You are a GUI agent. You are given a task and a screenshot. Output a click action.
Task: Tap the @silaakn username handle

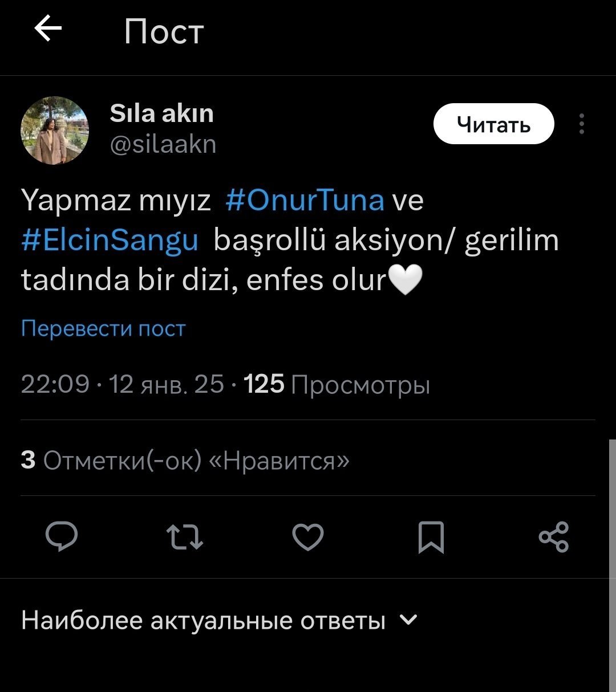click(x=163, y=144)
